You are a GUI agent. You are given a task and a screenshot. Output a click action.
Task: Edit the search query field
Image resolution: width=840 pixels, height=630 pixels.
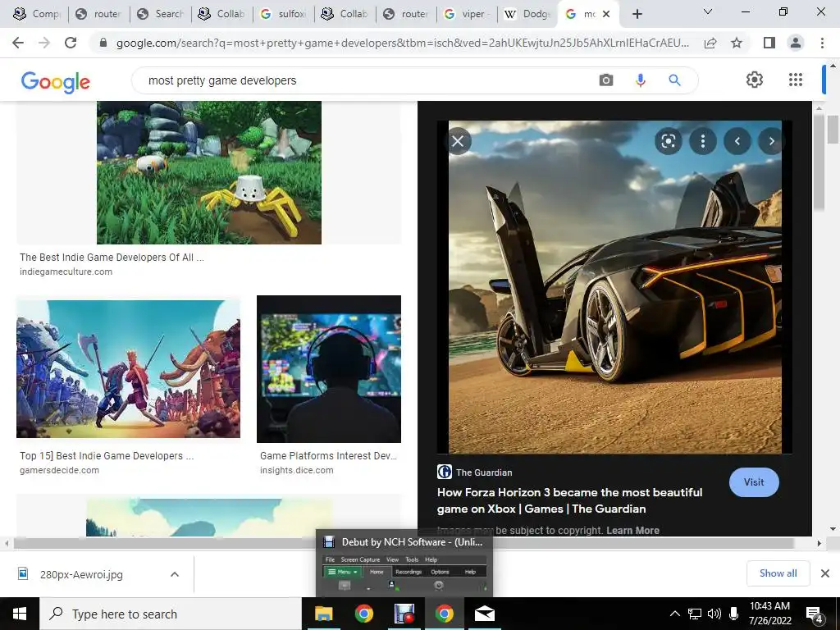[364, 80]
